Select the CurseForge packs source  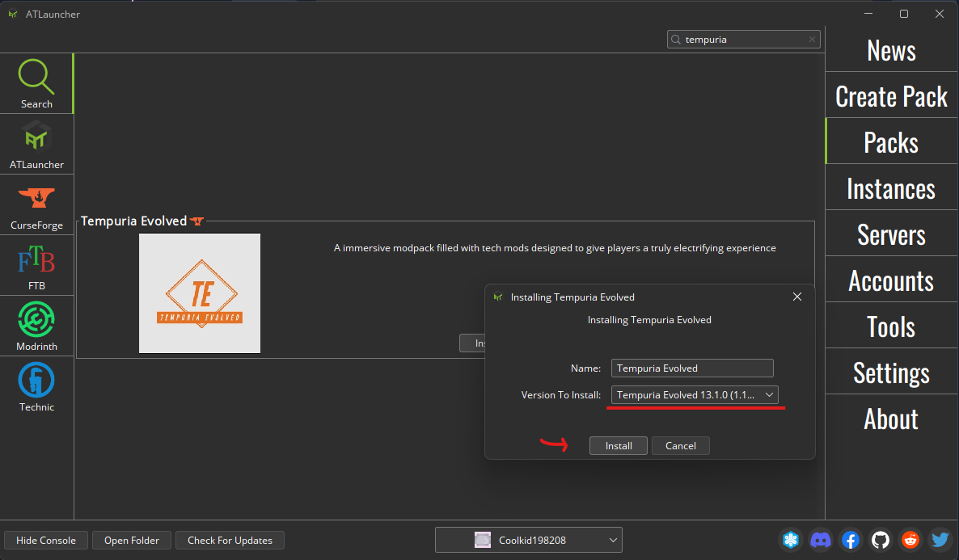[x=36, y=204]
